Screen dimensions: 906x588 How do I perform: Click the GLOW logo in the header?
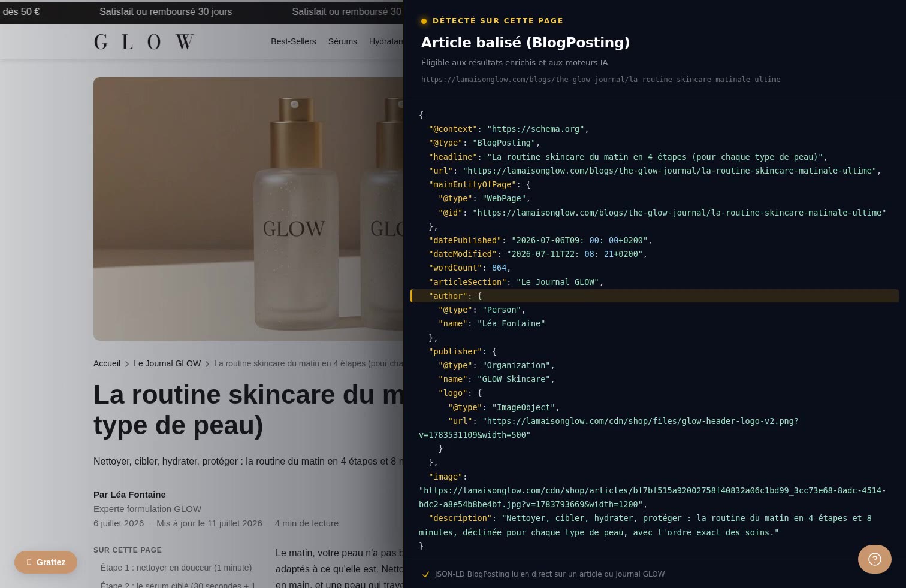pos(144,41)
